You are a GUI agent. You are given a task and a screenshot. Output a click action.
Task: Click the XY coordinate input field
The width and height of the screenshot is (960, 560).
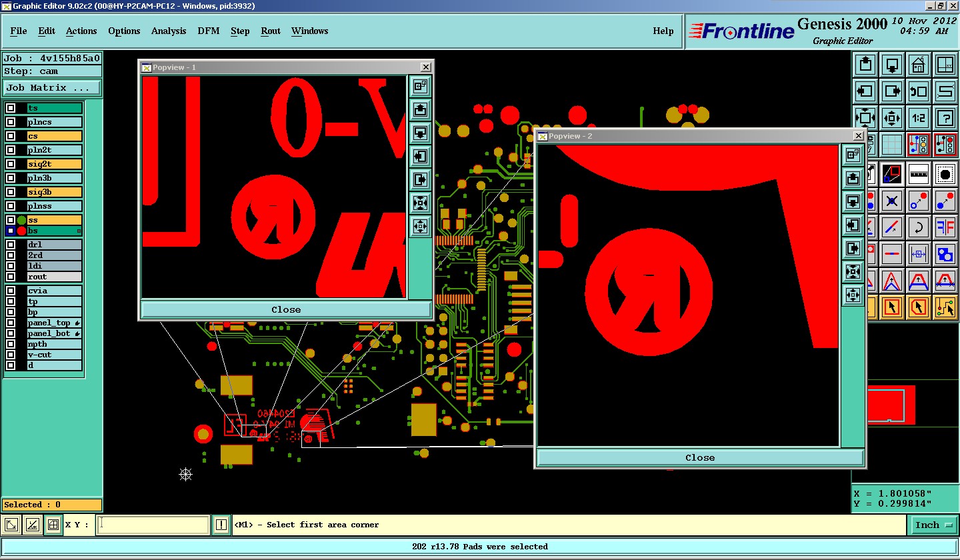point(153,525)
